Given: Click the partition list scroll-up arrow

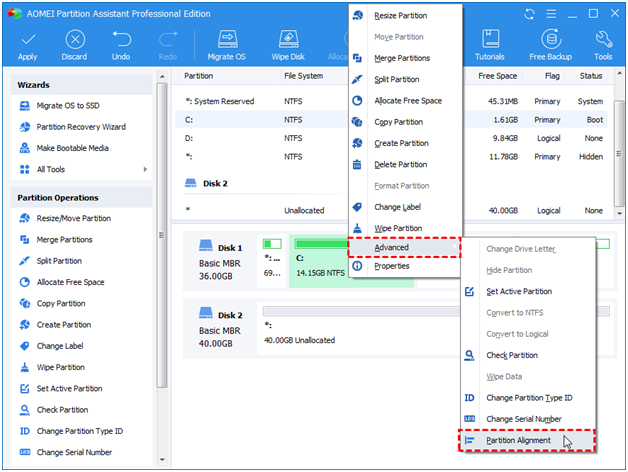Looking at the screenshot, I should point(619,74).
